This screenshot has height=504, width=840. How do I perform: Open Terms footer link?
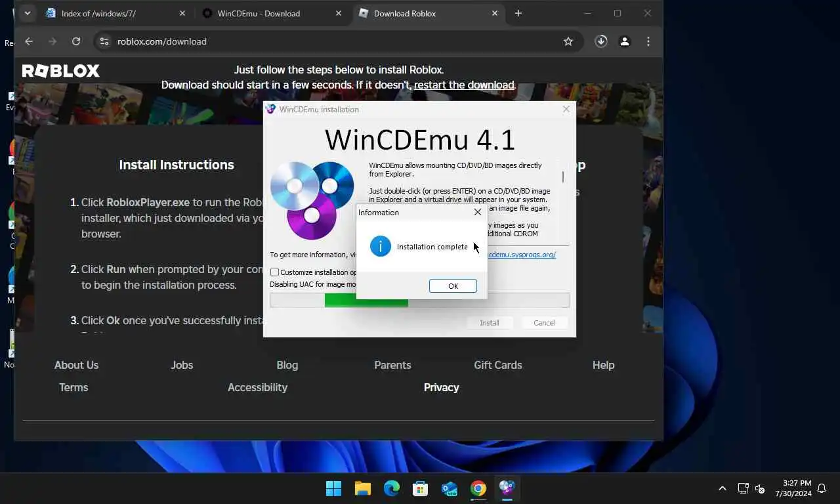coord(73,387)
